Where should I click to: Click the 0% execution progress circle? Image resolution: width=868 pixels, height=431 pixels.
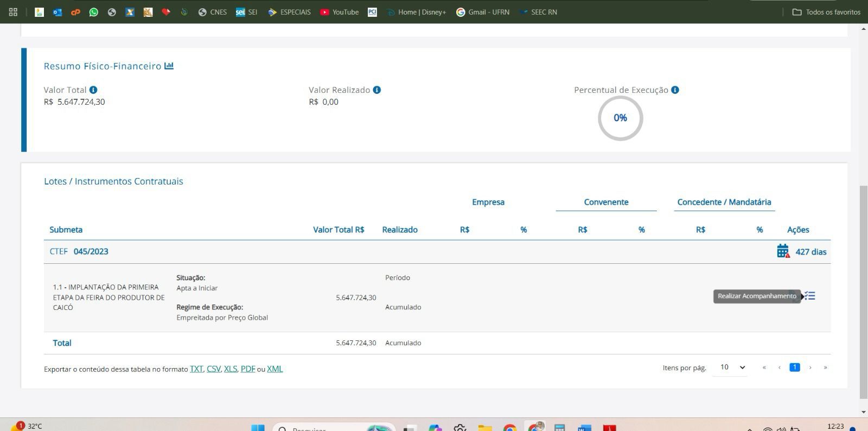(x=620, y=118)
